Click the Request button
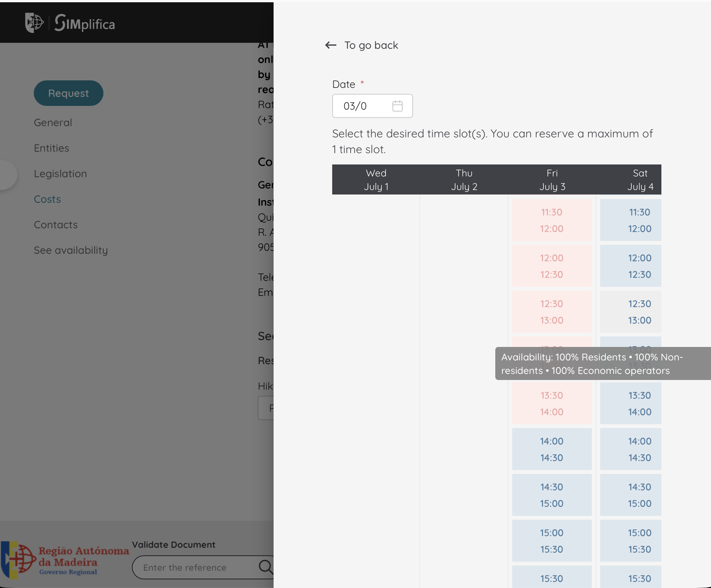This screenshot has height=588, width=711. [x=68, y=93]
